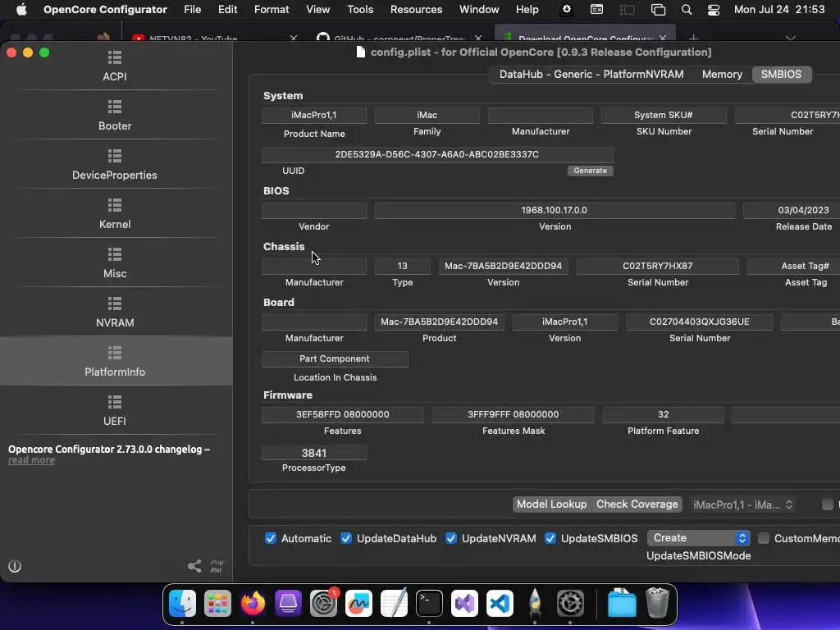
Task: Go to the Kernel section
Action: pos(115,214)
